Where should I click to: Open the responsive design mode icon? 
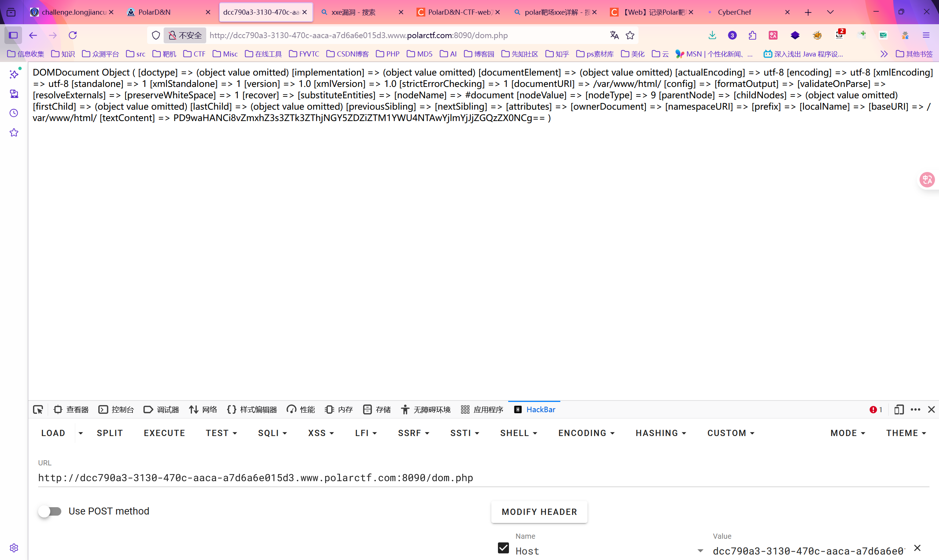tap(899, 409)
